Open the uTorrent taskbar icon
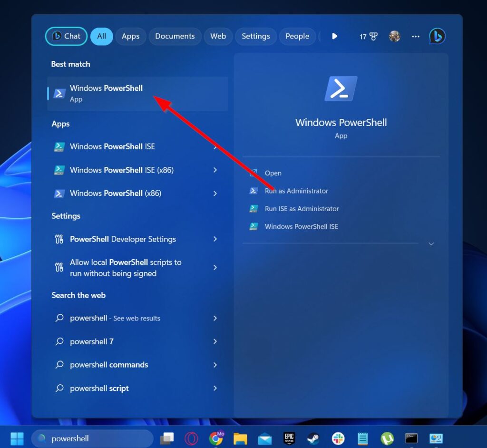 pyautogui.click(x=387, y=438)
